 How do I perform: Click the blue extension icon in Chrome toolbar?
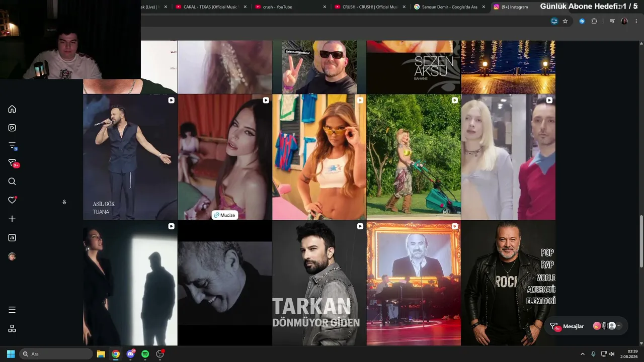tap(582, 21)
